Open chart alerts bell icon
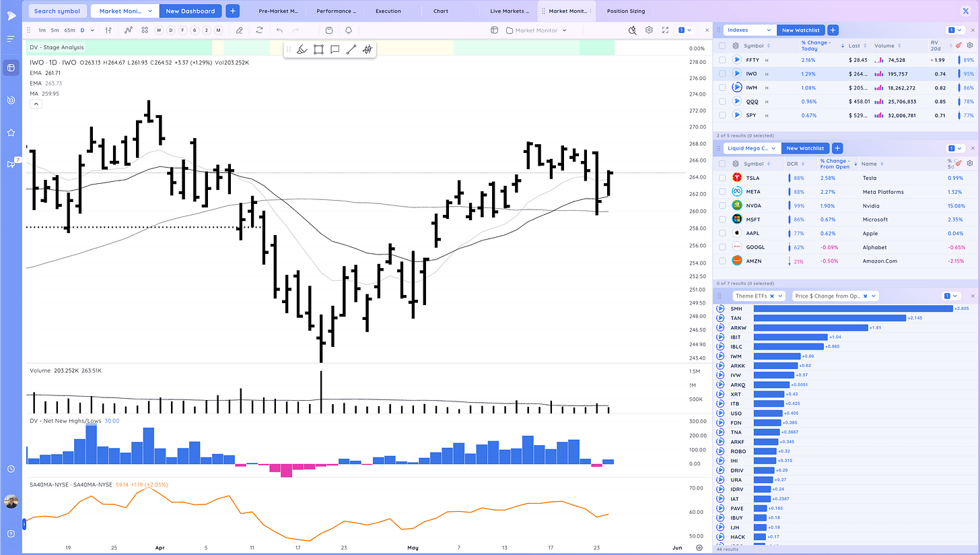Image resolution: width=980 pixels, height=555 pixels. (349, 30)
